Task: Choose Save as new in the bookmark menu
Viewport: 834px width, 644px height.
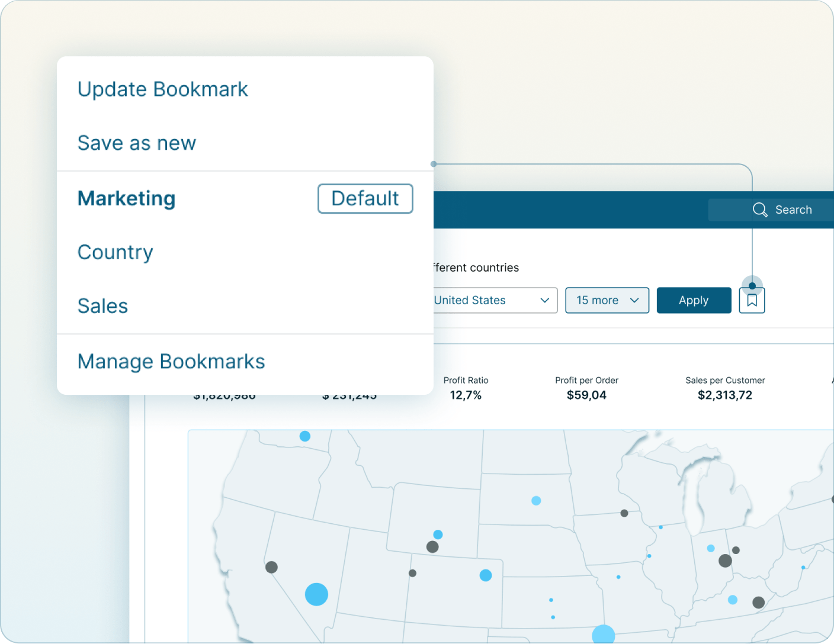Action: 137,143
